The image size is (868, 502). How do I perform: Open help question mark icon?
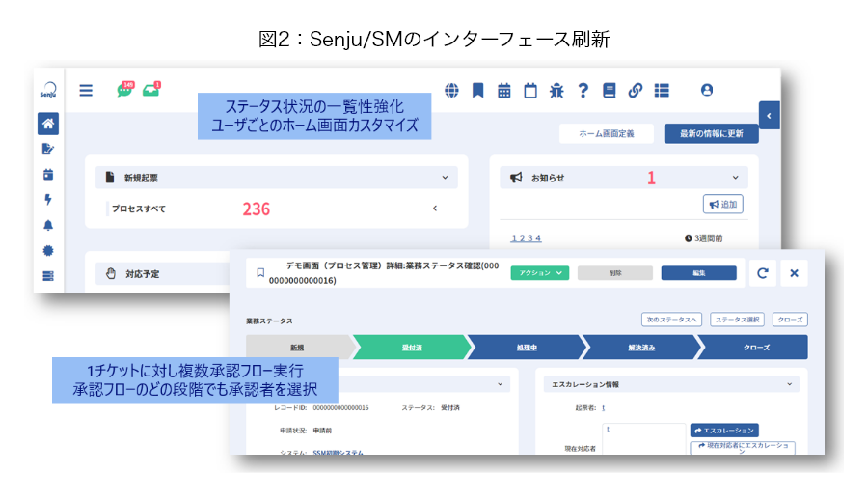[583, 91]
